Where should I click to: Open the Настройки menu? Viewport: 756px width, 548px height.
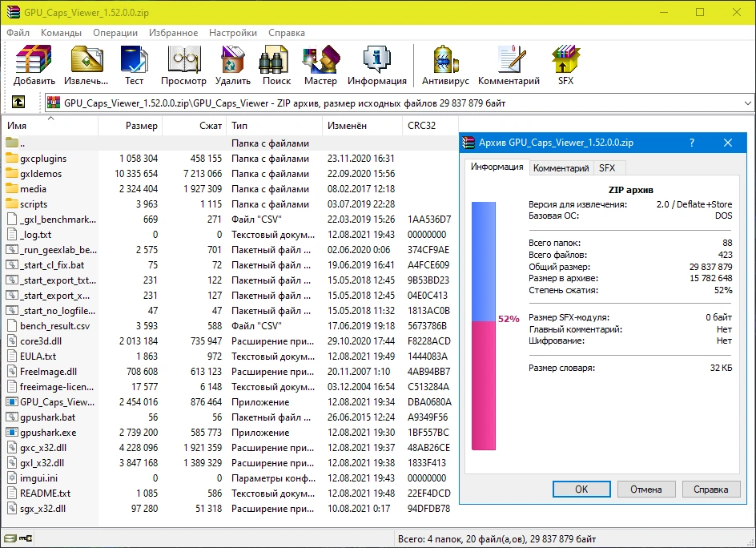point(233,33)
